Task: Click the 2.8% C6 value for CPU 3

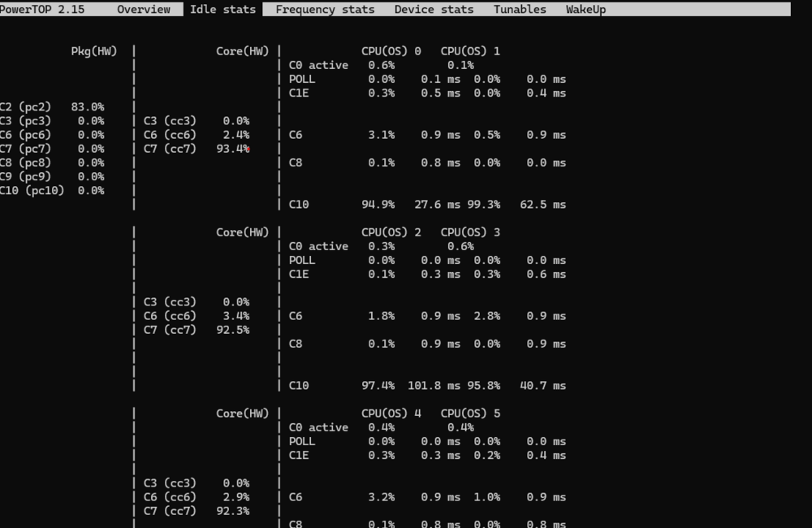Action: tap(486, 316)
